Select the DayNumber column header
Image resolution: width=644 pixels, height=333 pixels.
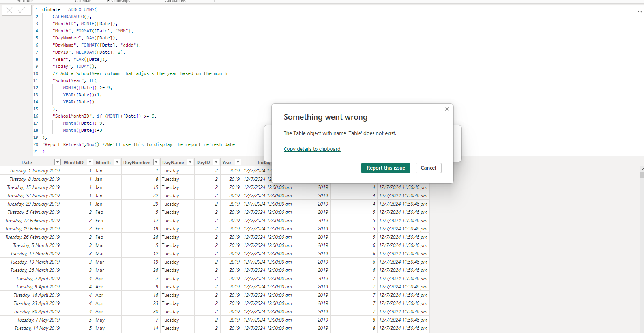137,163
